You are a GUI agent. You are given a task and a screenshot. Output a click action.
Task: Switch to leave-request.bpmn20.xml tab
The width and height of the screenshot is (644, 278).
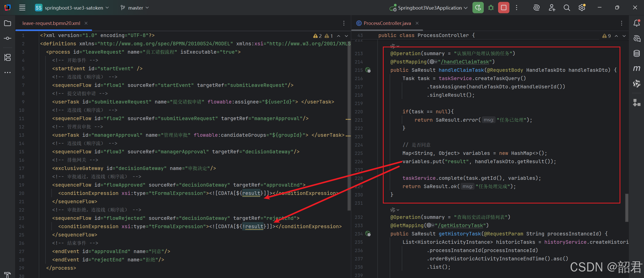pyautogui.click(x=51, y=23)
